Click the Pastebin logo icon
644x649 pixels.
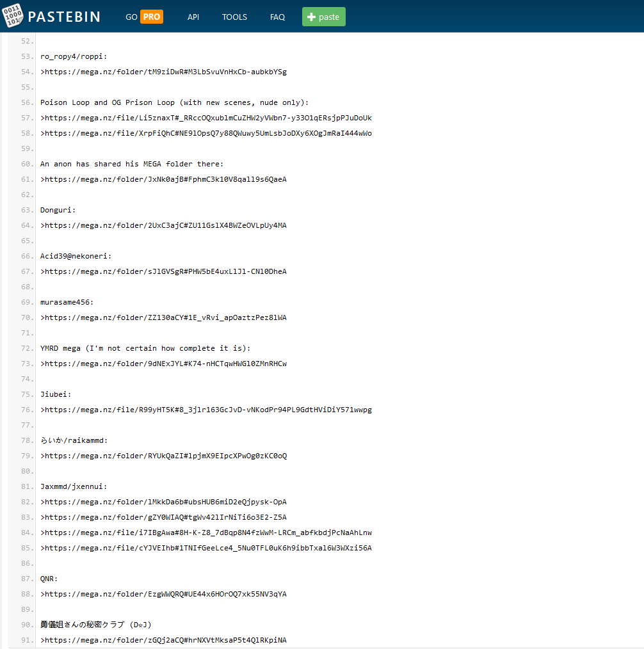click(x=13, y=15)
